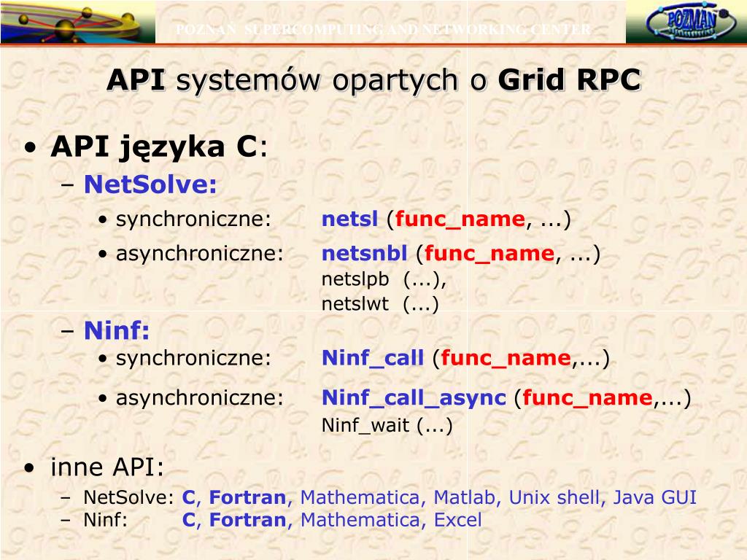Click red "func_name" in the Ninf_call_async line
The width and height of the screenshot is (747, 560).
click(587, 398)
